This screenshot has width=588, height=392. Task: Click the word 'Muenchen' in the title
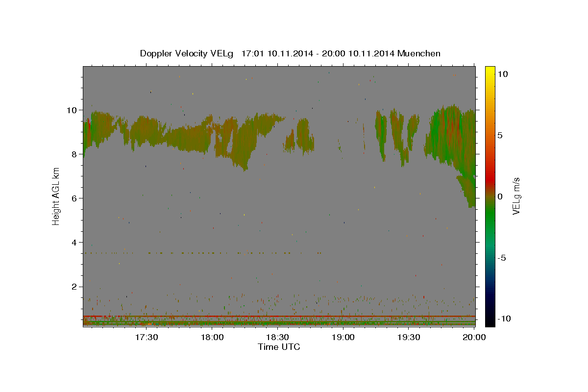coord(419,53)
